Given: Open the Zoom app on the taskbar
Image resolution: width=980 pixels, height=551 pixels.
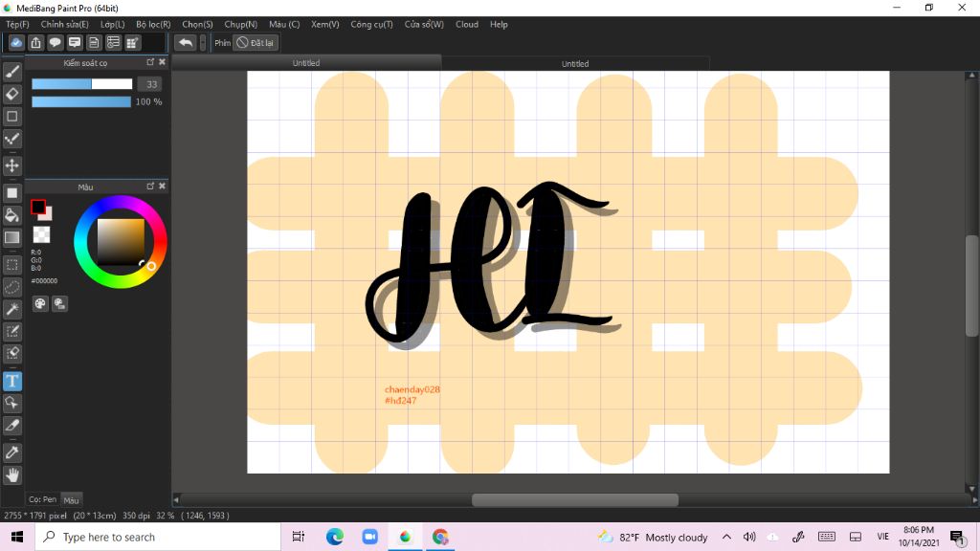Looking at the screenshot, I should 370,537.
